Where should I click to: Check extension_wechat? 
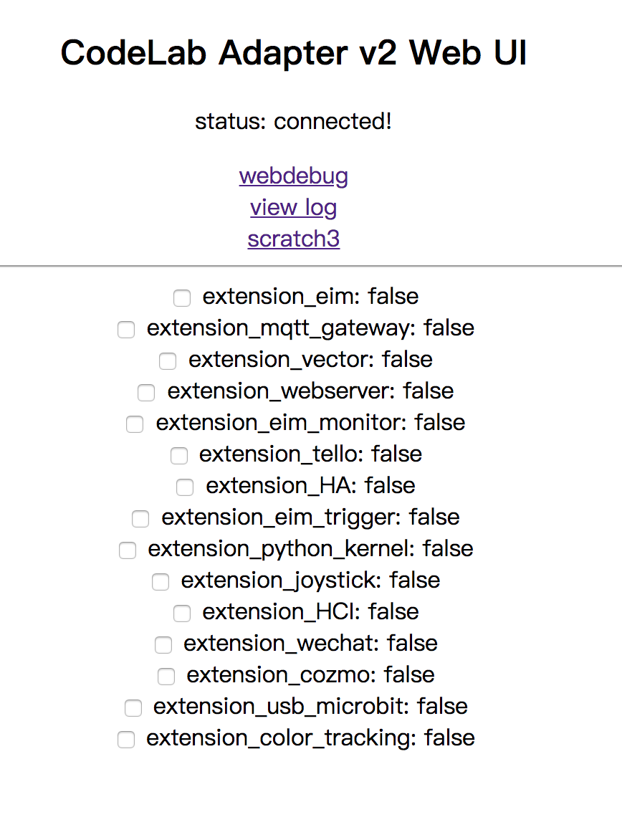(x=163, y=645)
